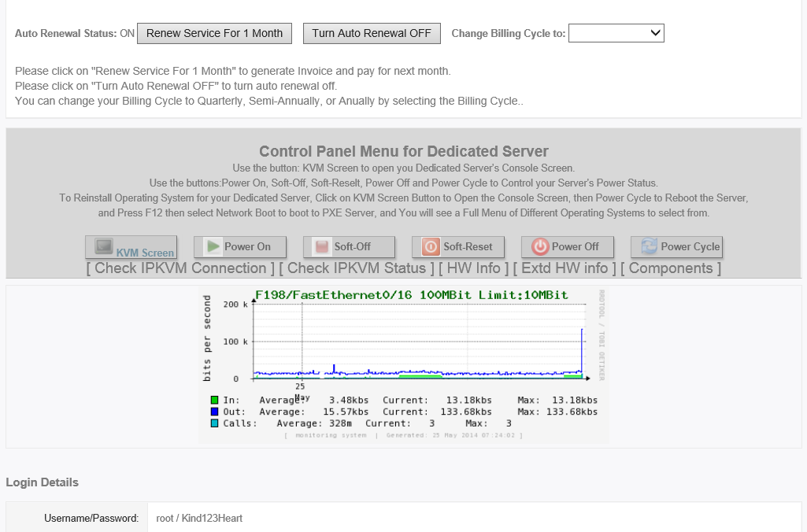Open Check IPKVM Status link
807x532 pixels.
tap(357, 268)
